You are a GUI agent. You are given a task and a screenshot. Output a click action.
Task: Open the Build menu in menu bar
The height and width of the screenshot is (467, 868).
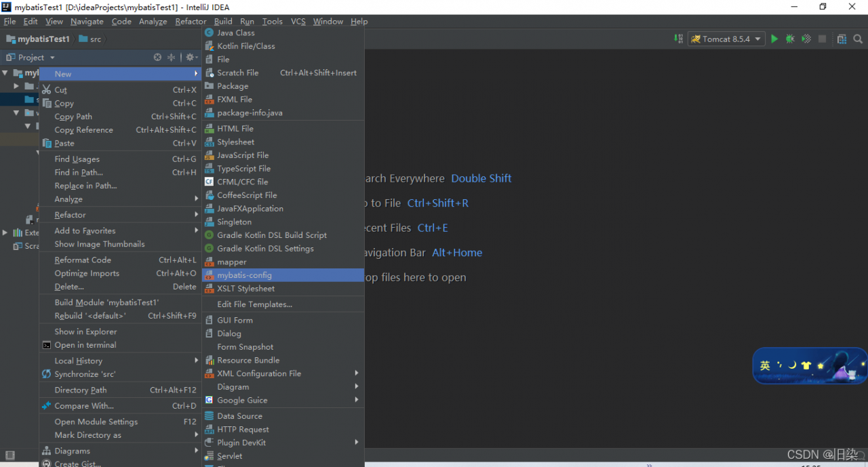click(223, 22)
